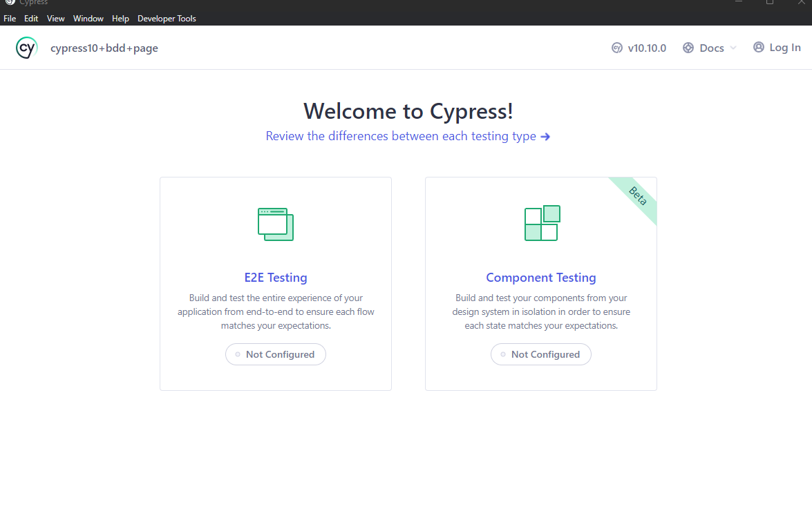This screenshot has width=812, height=529.
Task: Select the E2E Testing card
Action: tap(275, 283)
